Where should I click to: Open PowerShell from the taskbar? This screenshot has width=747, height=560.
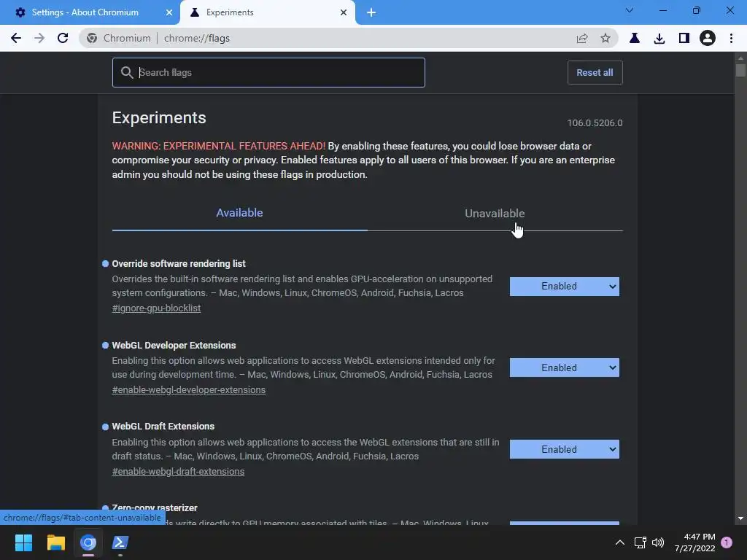click(x=120, y=542)
